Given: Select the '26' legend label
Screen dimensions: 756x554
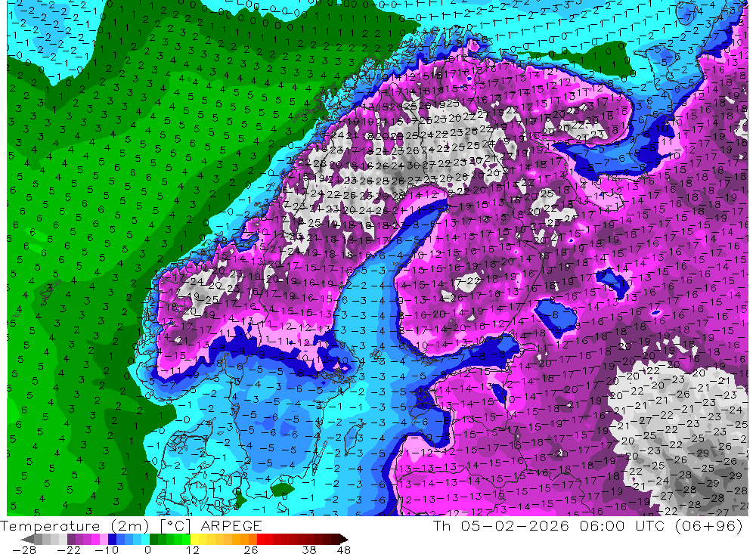Looking at the screenshot, I should pos(251,549).
